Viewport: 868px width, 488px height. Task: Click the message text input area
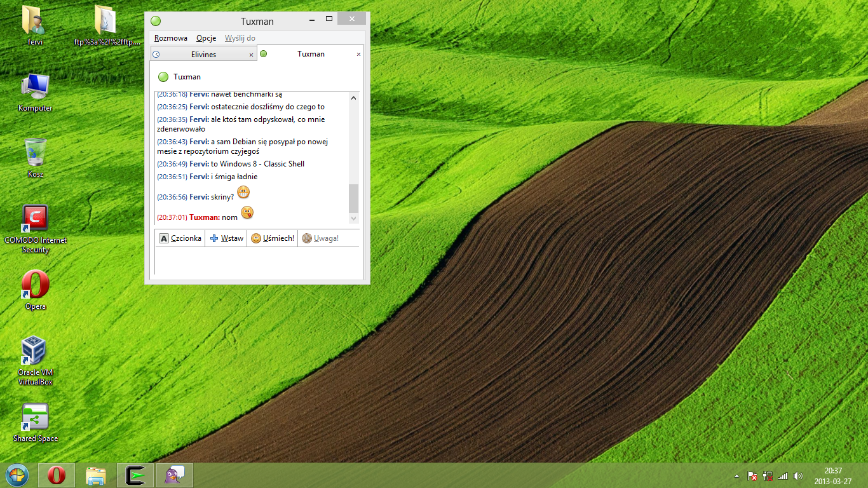[x=257, y=261]
